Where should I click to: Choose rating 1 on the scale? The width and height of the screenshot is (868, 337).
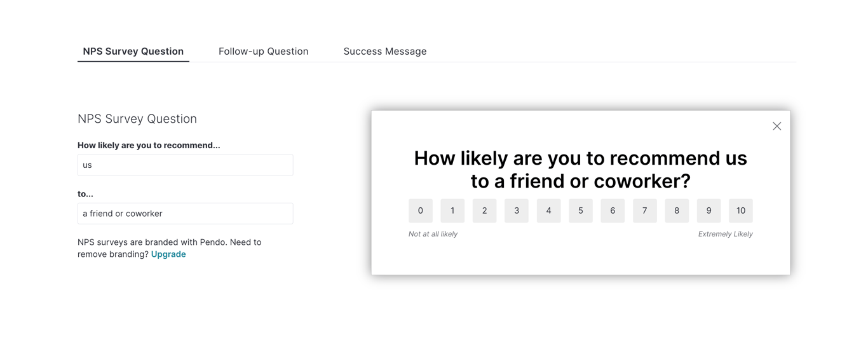pos(452,211)
